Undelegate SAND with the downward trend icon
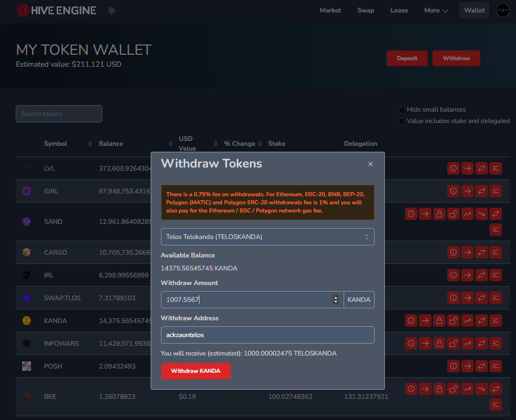 [x=481, y=214]
